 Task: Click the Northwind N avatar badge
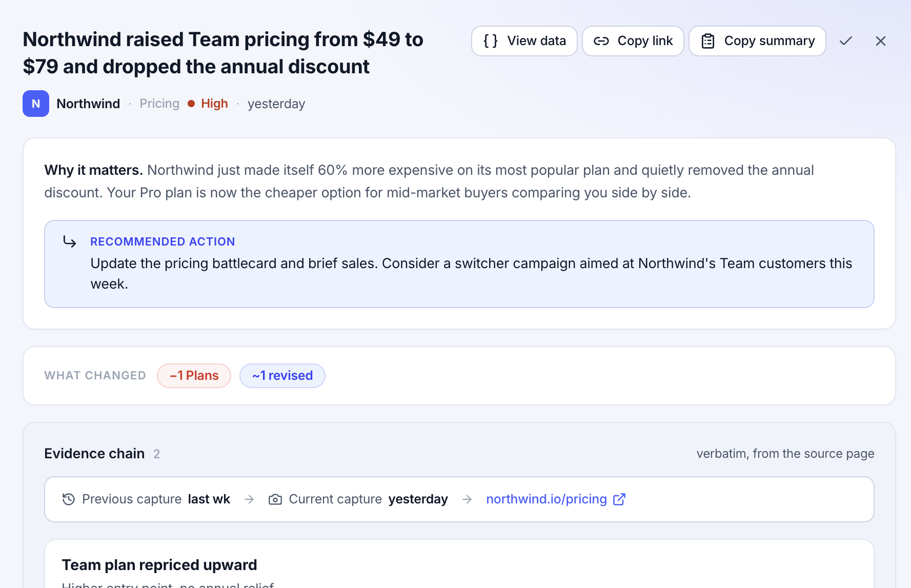pyautogui.click(x=36, y=104)
